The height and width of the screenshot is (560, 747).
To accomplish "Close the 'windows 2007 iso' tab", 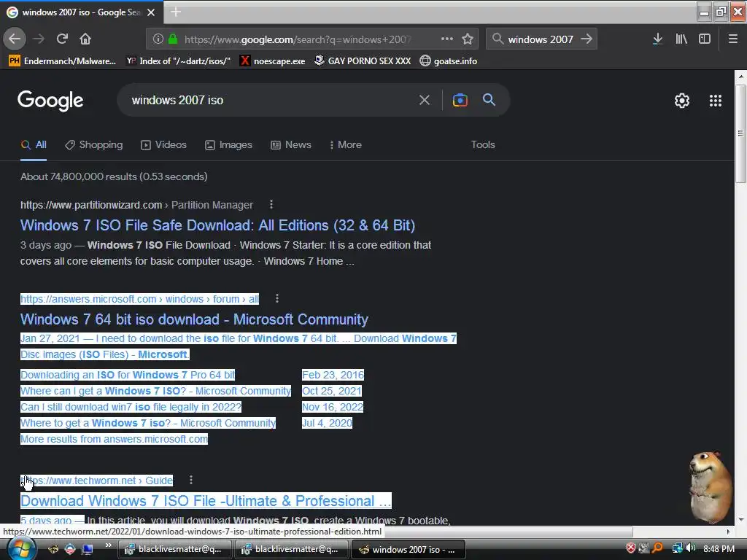I will pyautogui.click(x=151, y=12).
